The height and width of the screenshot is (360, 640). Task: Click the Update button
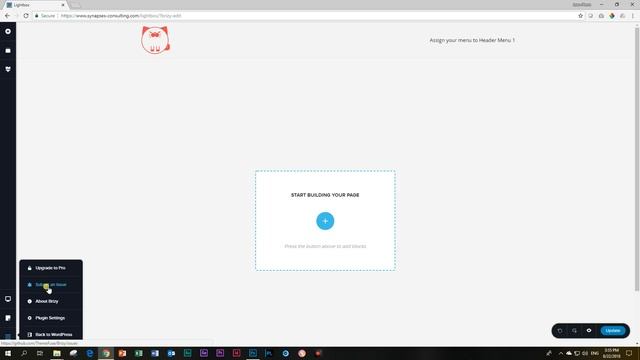pyautogui.click(x=613, y=331)
